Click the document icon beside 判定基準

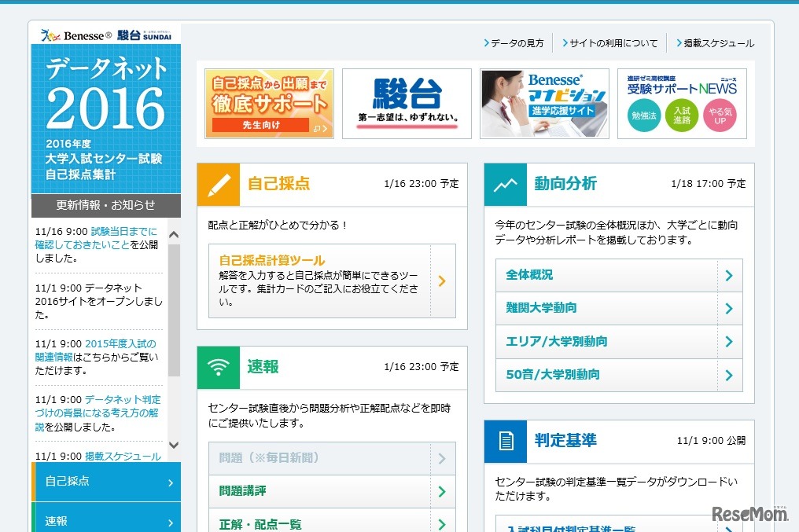(505, 441)
